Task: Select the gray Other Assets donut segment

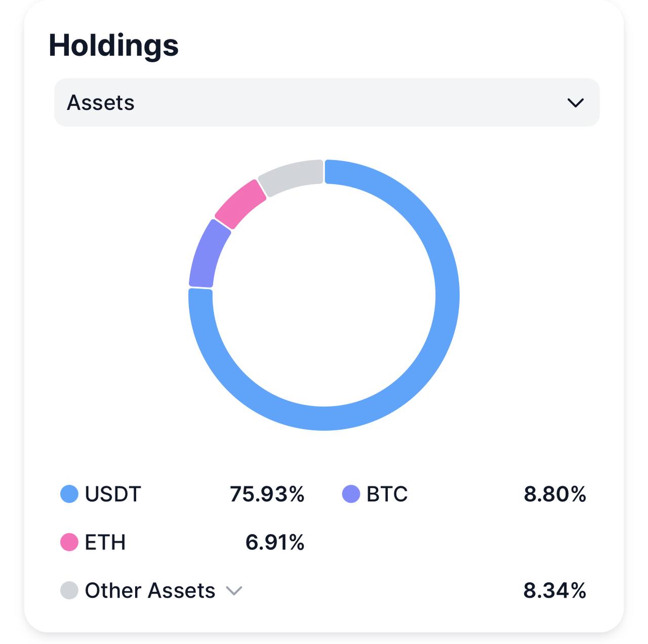Action: tap(292, 177)
